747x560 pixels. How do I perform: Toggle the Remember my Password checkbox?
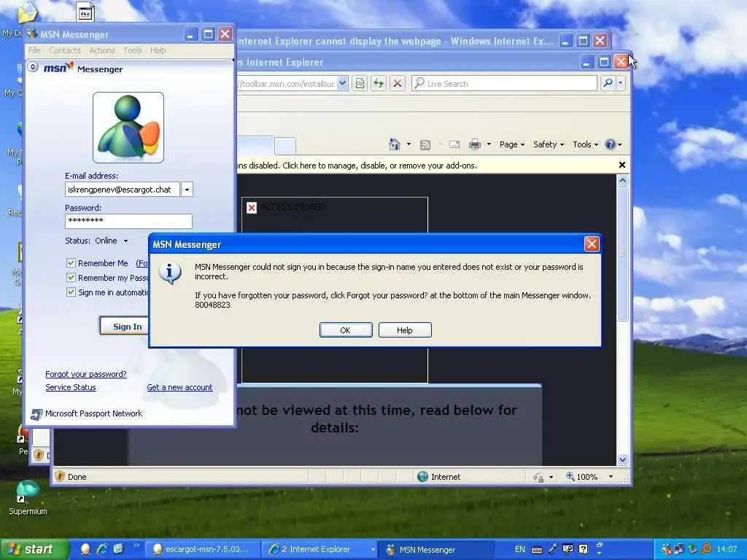coord(71,278)
